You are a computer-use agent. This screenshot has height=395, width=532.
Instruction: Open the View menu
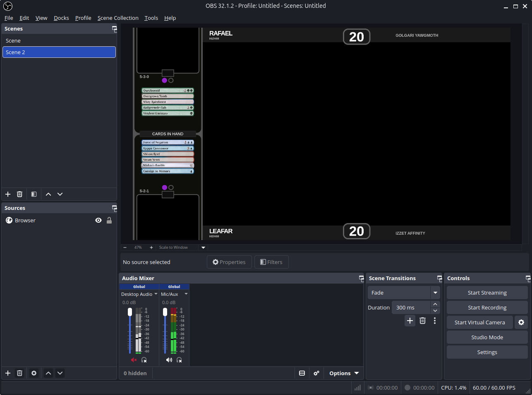41,18
